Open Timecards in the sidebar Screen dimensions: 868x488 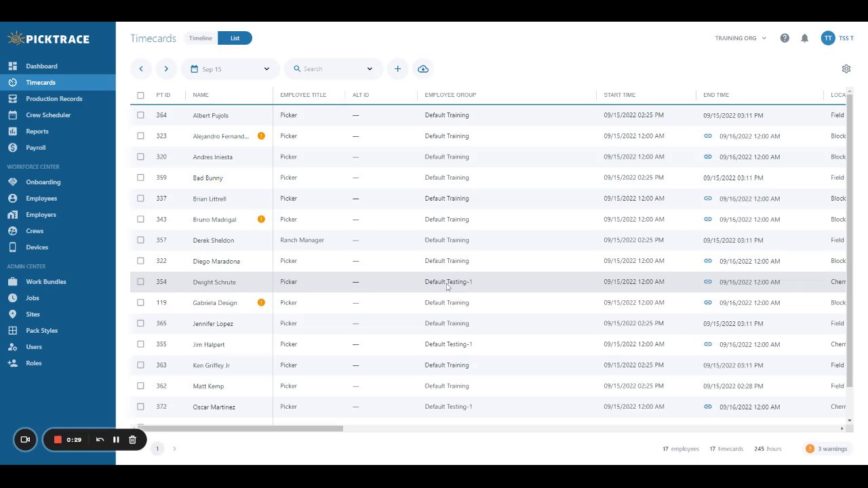[58, 82]
